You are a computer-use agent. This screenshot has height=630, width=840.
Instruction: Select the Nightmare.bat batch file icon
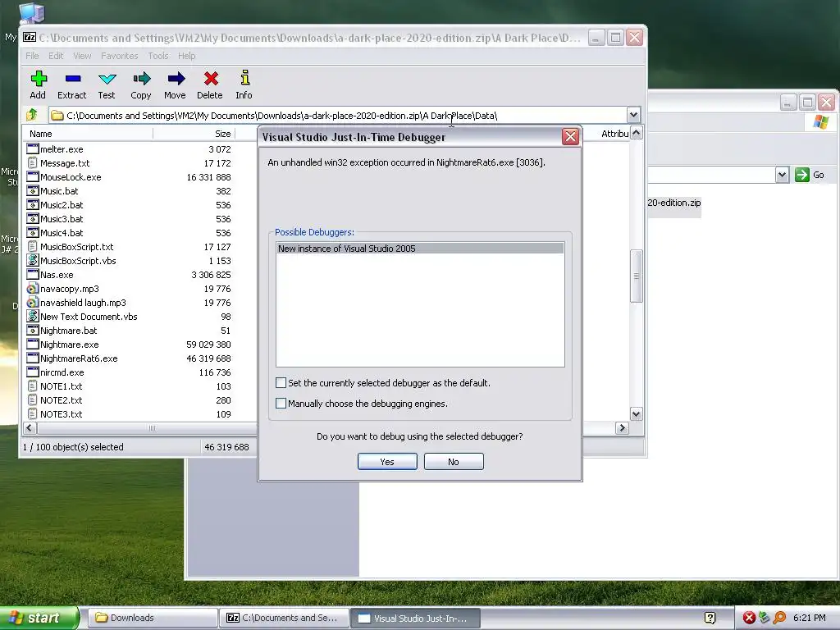(33, 330)
